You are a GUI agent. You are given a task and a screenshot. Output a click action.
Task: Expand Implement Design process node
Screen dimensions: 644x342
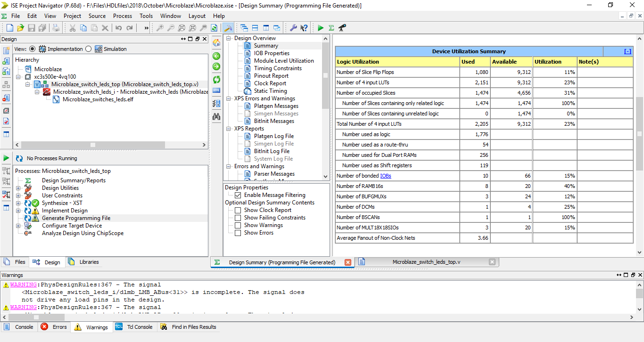point(18,211)
